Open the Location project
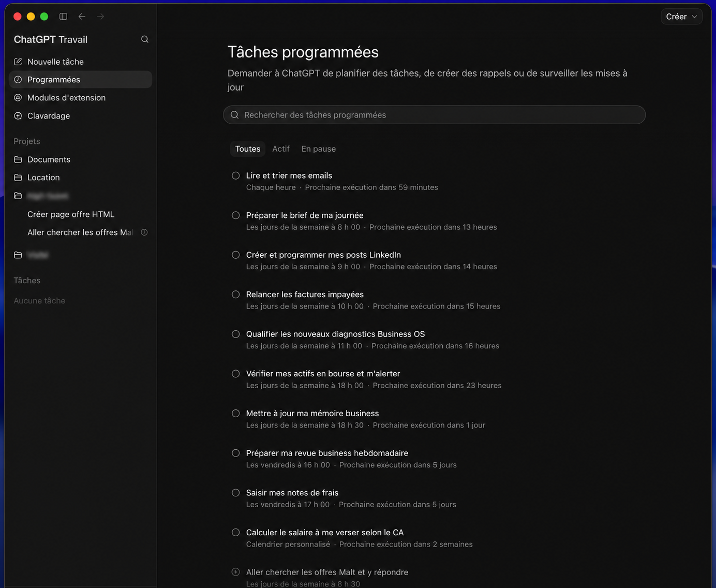 (x=80, y=178)
